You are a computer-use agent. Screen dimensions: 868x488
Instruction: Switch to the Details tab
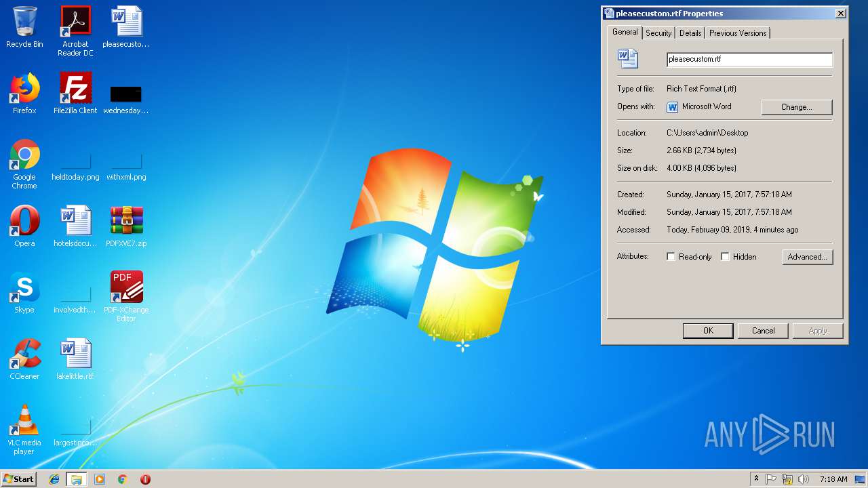(x=690, y=33)
